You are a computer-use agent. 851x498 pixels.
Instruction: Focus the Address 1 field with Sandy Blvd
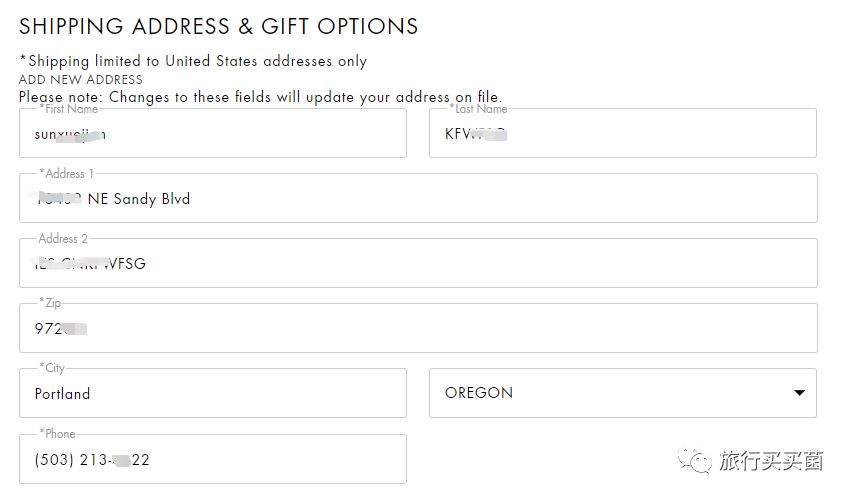pos(417,199)
